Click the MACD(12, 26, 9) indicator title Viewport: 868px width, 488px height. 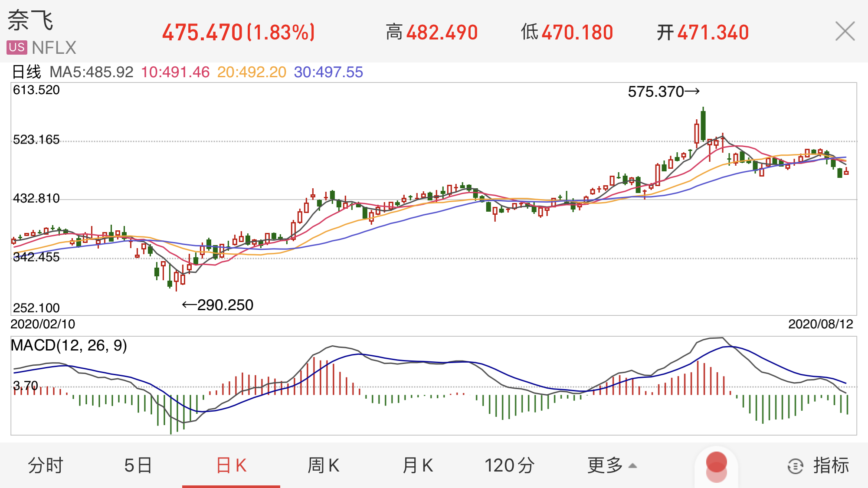point(69,345)
